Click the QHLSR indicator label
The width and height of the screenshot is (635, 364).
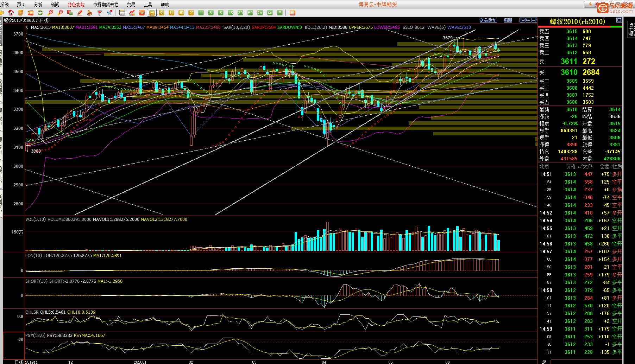click(32, 312)
